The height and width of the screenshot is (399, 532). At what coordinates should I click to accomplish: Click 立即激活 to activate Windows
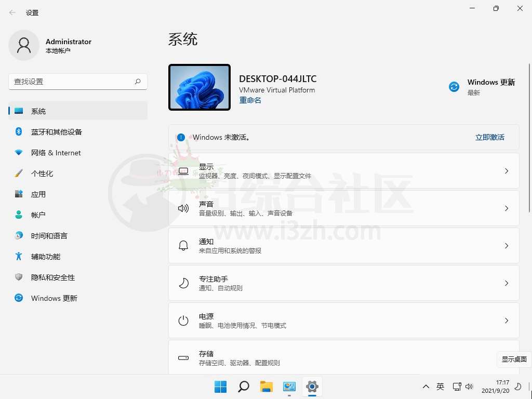pyautogui.click(x=489, y=137)
